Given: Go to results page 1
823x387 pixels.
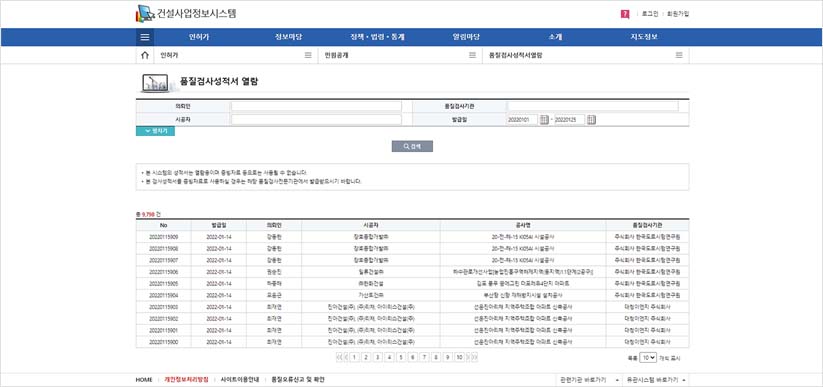Looking at the screenshot, I should point(354,357).
